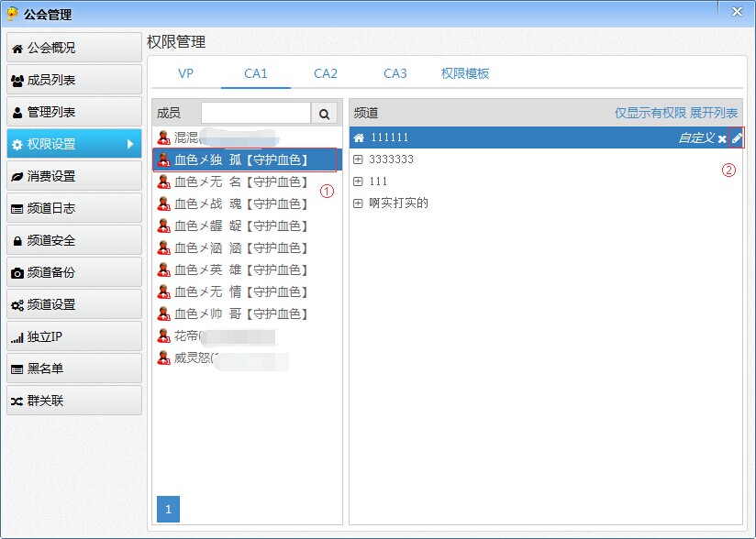Click list icon beside 频道日志
Screen dimensions: 756x539
coord(17,209)
